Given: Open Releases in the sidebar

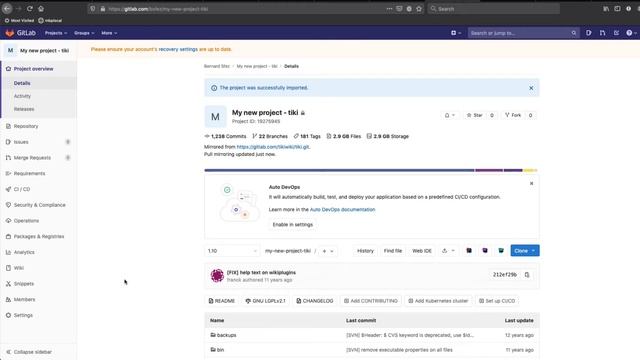Looking at the screenshot, I should pos(24,109).
